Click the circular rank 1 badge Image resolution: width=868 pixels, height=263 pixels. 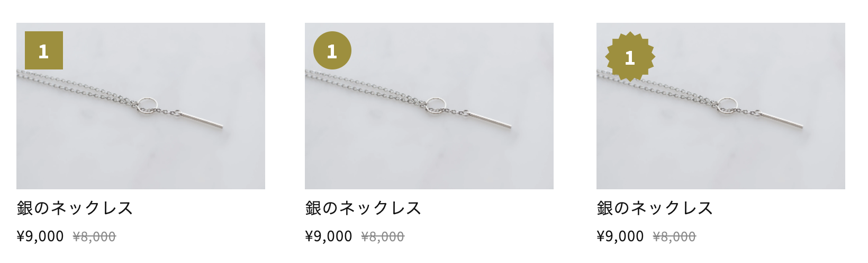(x=332, y=50)
